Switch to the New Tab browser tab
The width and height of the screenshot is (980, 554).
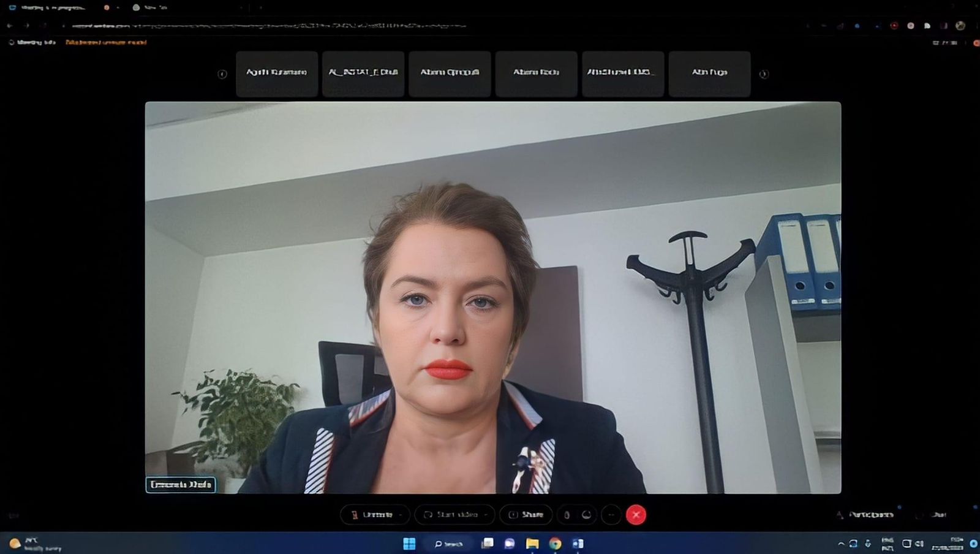tap(153, 8)
